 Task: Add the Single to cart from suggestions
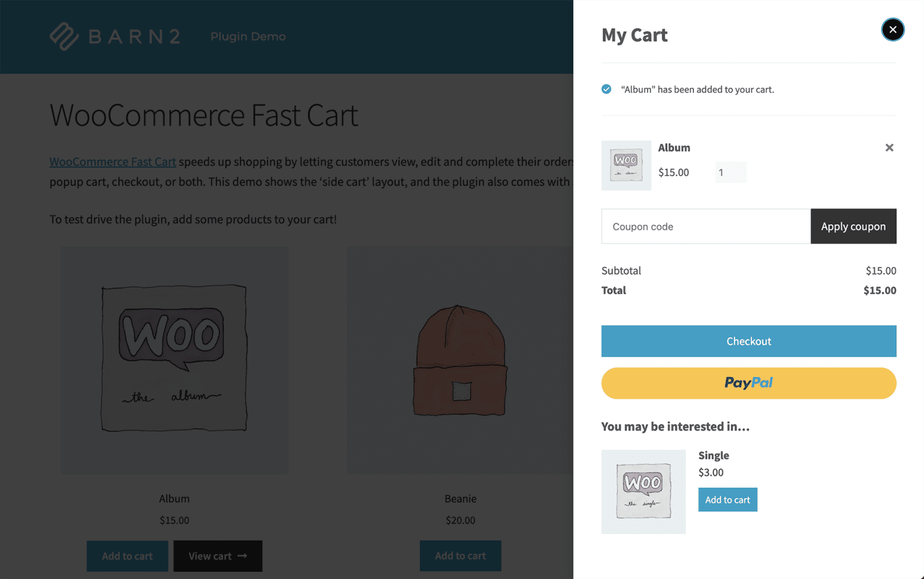[727, 500]
